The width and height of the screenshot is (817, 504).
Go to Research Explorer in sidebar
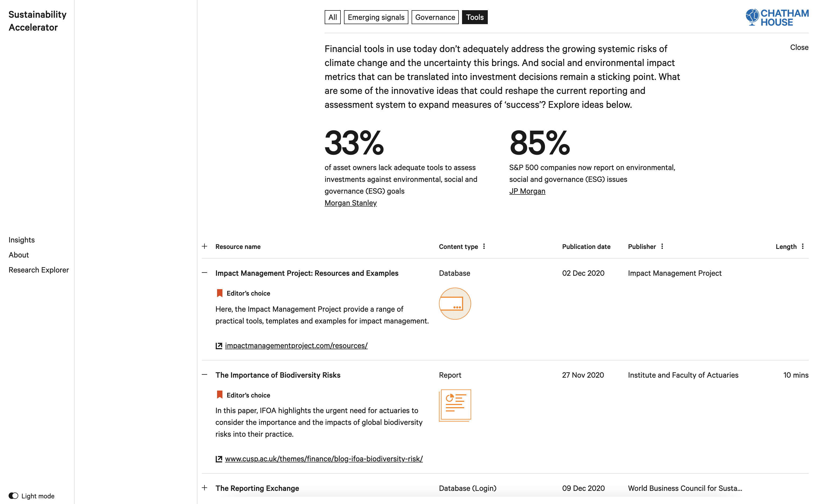tap(39, 270)
